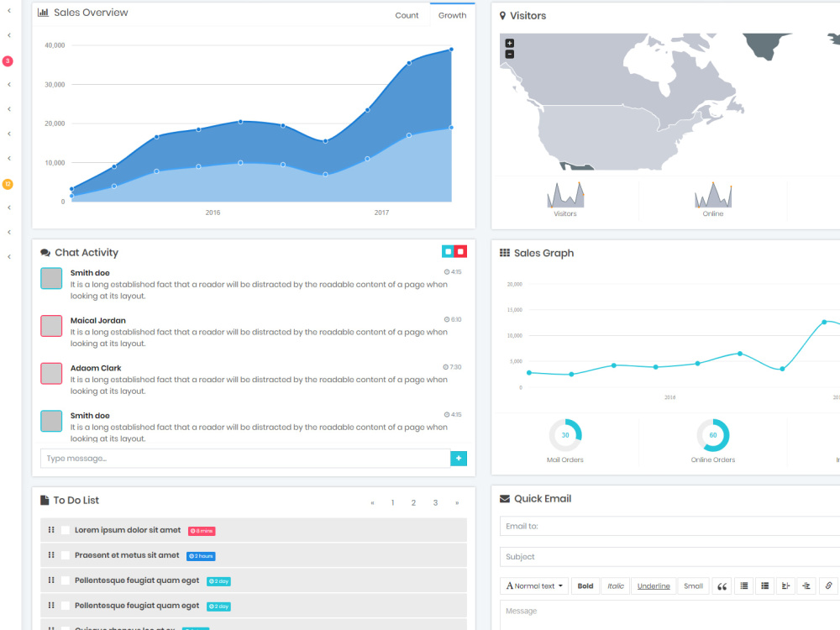Outdent the email text
This screenshot has height=630, width=840.
tap(786, 586)
